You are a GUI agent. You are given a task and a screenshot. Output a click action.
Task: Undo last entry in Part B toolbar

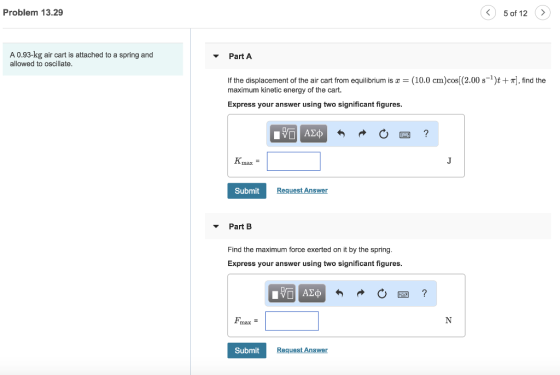click(x=339, y=294)
